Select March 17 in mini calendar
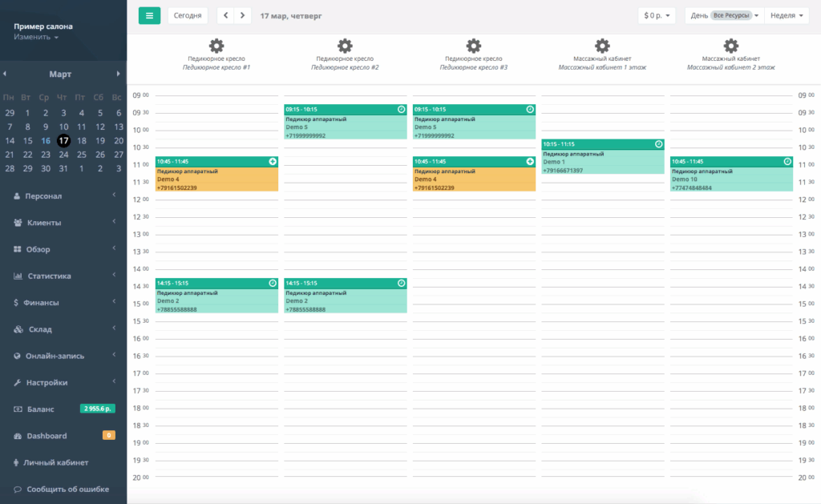Image resolution: width=821 pixels, height=504 pixels. pyautogui.click(x=63, y=141)
